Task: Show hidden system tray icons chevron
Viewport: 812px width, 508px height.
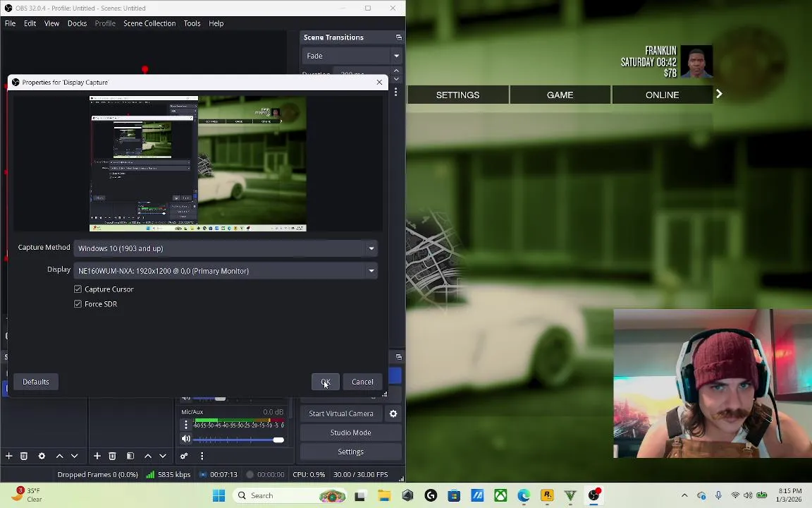Action: point(684,495)
